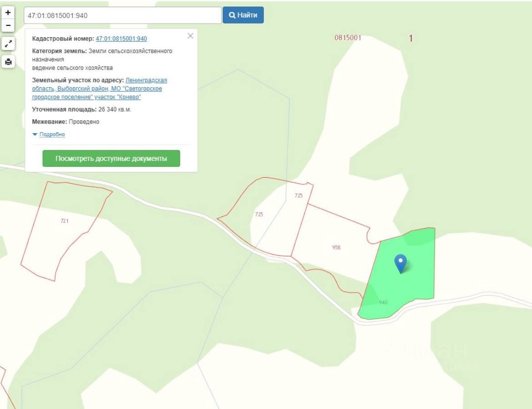Viewport: 532px width, 409px height.
Task: Click the Найти search button
Action: coord(243,15)
